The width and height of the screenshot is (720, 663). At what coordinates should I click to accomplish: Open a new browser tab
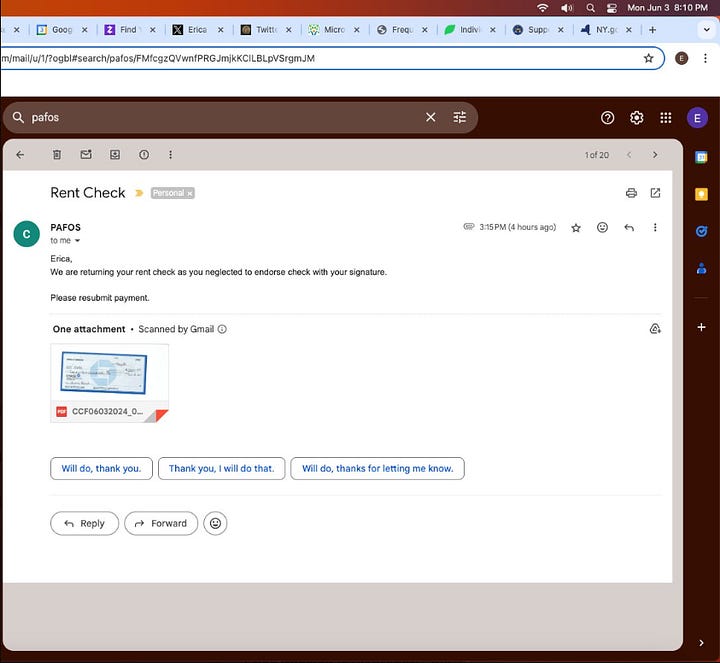point(652,30)
